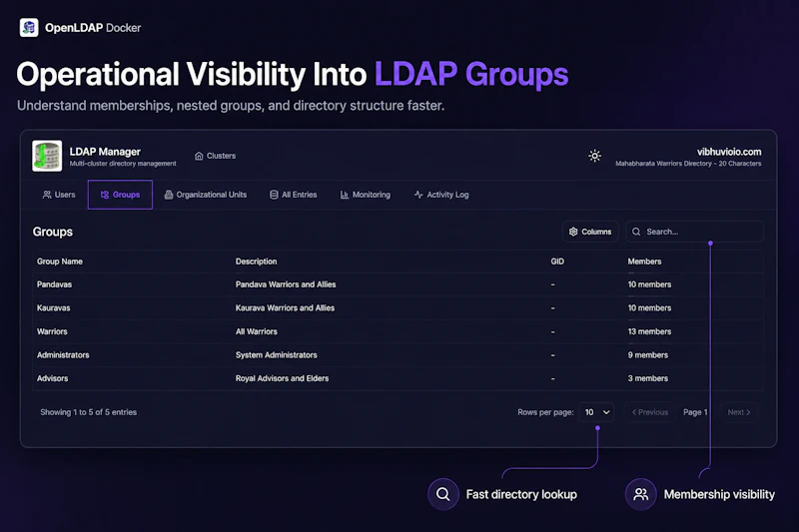Image resolution: width=799 pixels, height=532 pixels.
Task: Click the Columns settings button
Action: coord(590,232)
